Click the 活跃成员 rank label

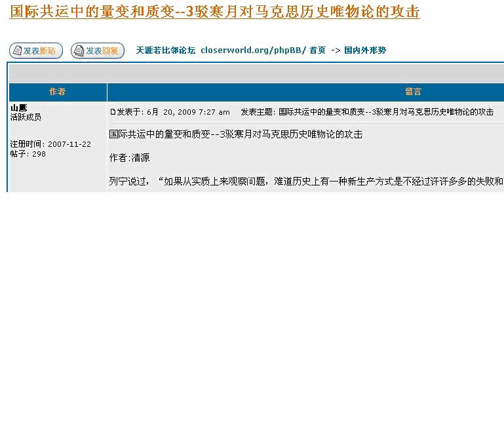click(26, 117)
